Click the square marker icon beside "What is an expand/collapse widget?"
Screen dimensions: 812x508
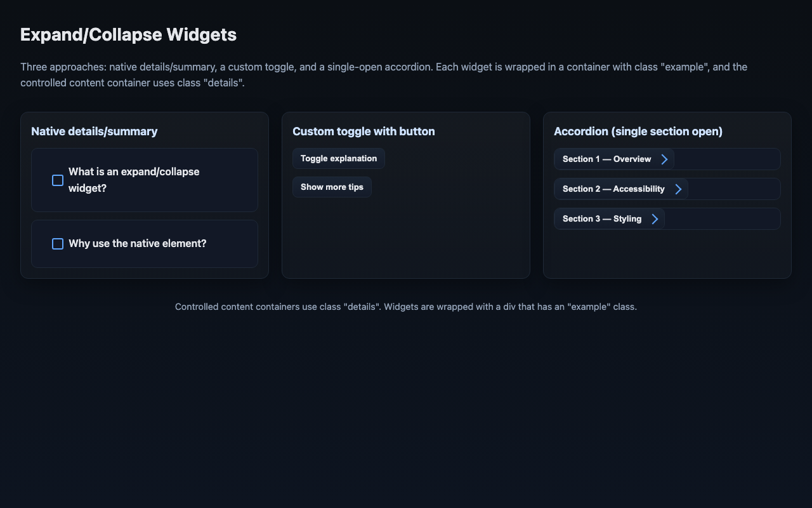57,180
